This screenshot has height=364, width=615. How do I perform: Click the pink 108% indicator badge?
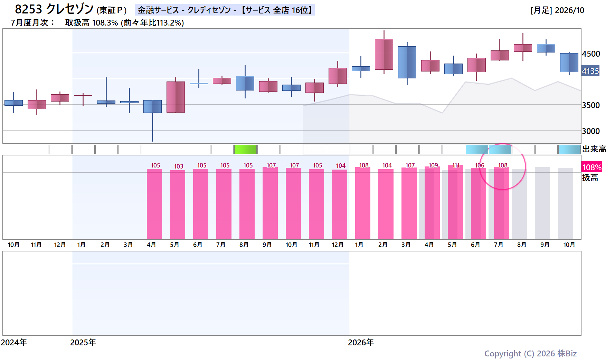coord(592,167)
